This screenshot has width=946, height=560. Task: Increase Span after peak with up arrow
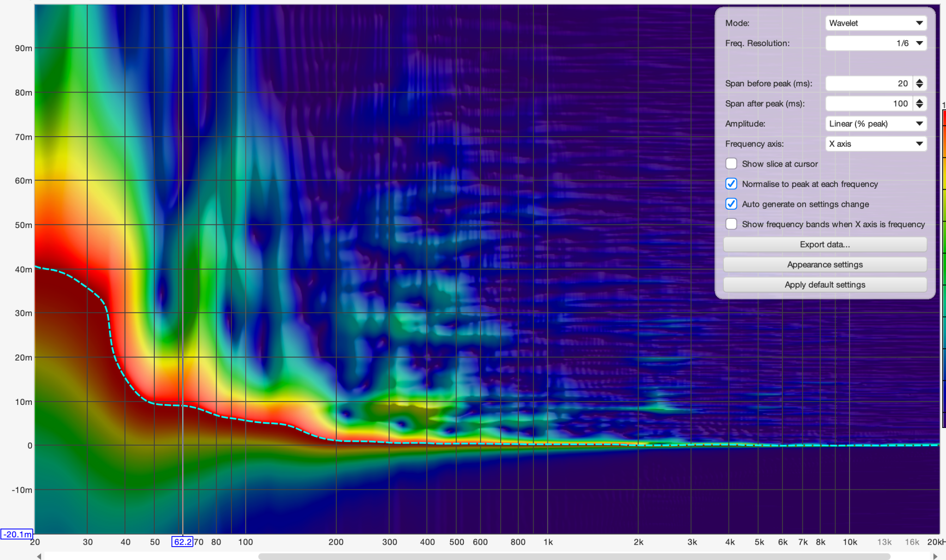pyautogui.click(x=920, y=101)
